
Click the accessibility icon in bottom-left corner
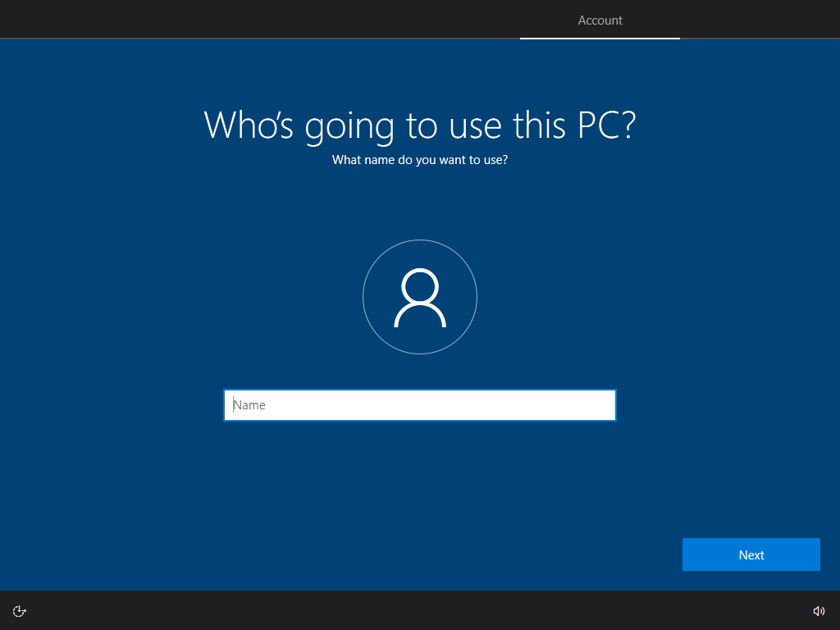pos(19,610)
